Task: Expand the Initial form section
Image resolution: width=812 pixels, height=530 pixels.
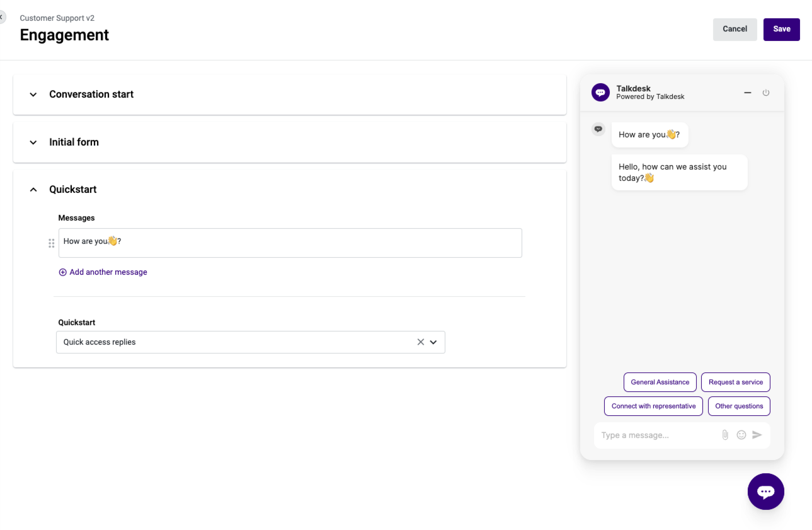Action: [x=33, y=142]
